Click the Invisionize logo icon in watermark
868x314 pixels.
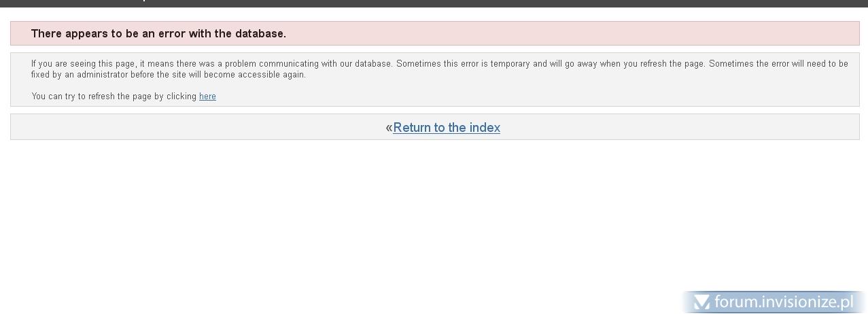coord(701,302)
